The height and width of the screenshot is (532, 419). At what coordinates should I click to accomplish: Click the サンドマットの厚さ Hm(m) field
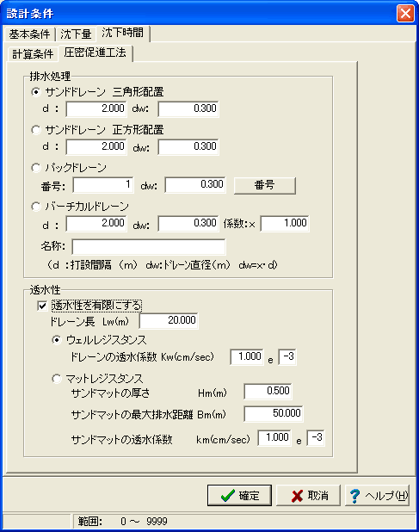[x=268, y=391]
